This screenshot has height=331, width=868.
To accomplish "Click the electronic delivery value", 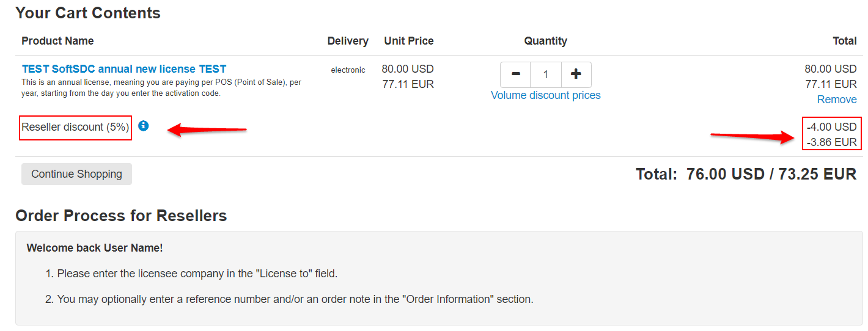I will point(348,70).
